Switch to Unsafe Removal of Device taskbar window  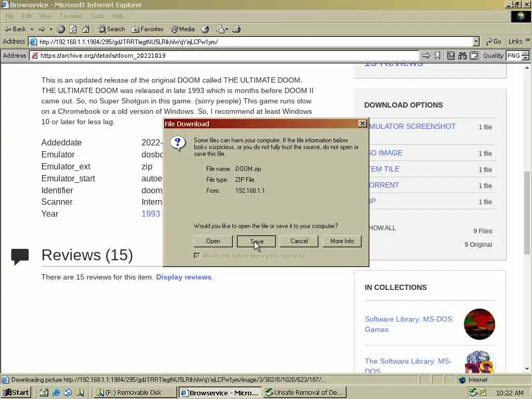pos(304,393)
